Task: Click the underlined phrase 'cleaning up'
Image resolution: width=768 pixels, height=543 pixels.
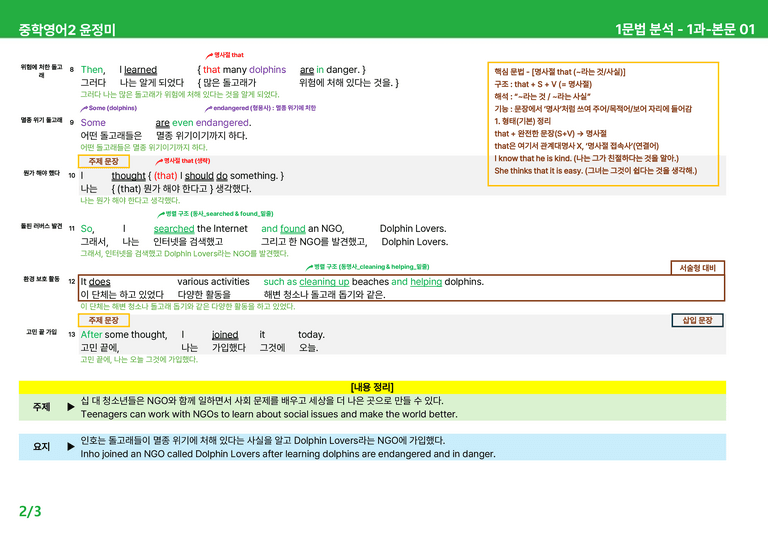Action: tap(324, 282)
